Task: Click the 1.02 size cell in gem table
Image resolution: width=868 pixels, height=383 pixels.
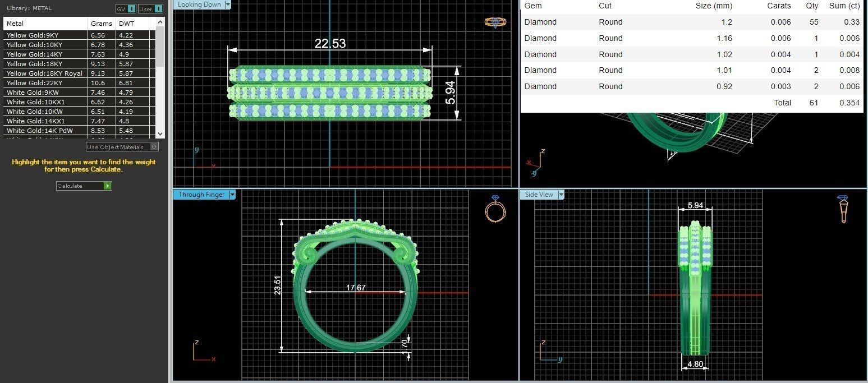Action: tap(724, 54)
